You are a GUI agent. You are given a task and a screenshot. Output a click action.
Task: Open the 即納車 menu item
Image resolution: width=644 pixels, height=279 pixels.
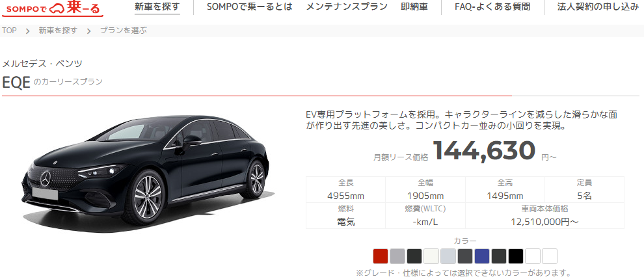[x=414, y=7]
